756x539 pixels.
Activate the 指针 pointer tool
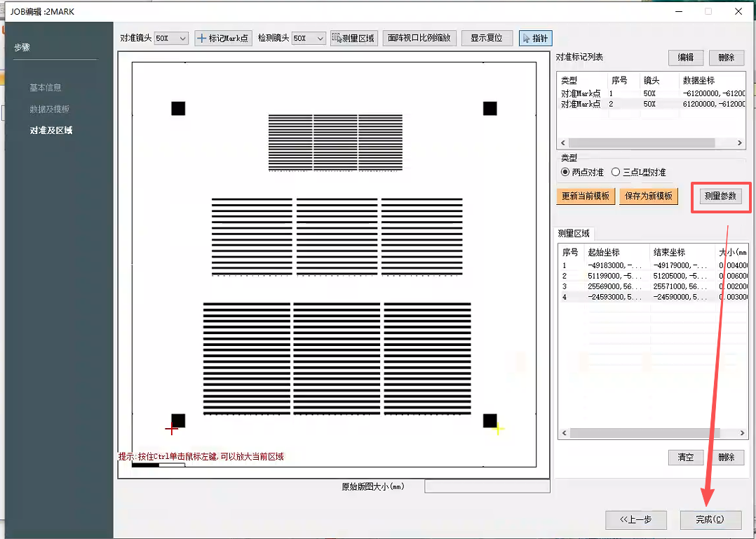pos(535,38)
